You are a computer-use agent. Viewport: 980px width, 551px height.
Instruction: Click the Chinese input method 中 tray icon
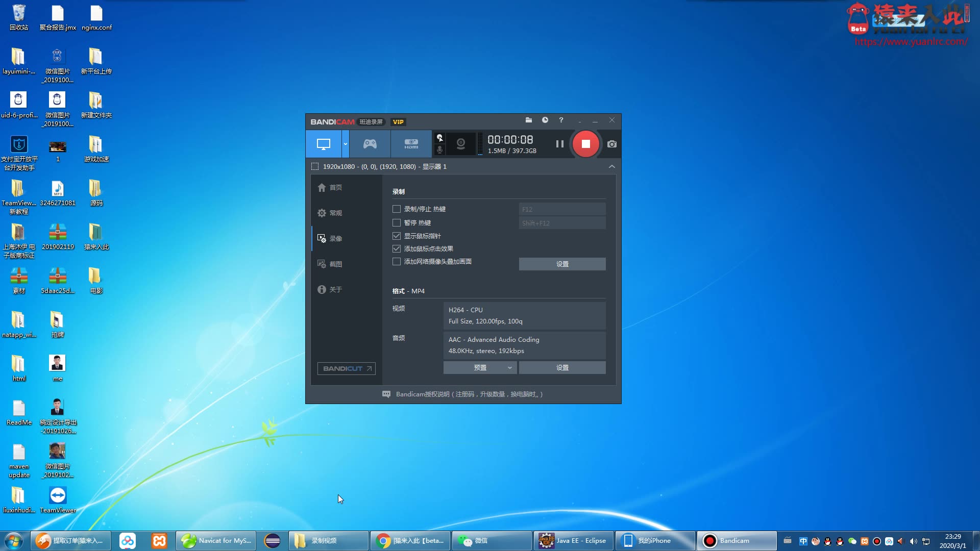click(803, 541)
